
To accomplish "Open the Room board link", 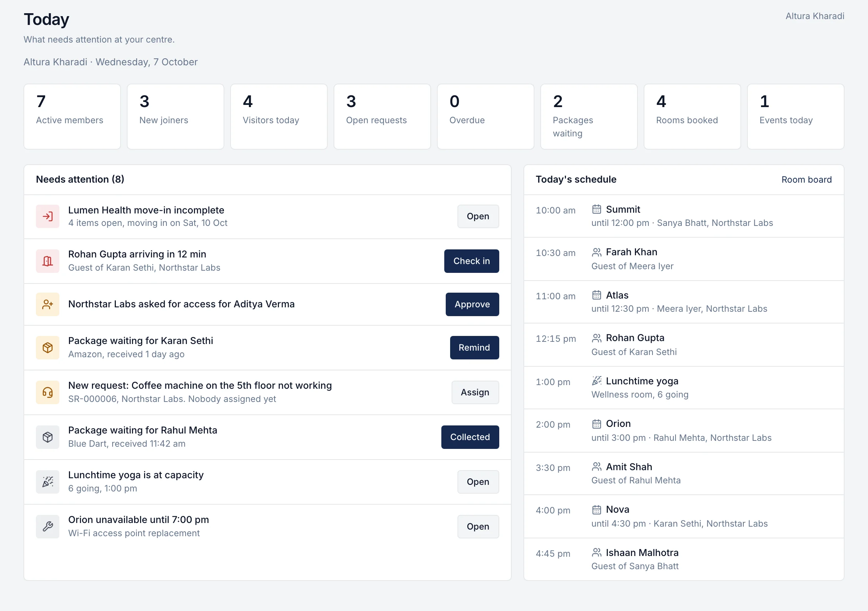I will click(x=806, y=180).
